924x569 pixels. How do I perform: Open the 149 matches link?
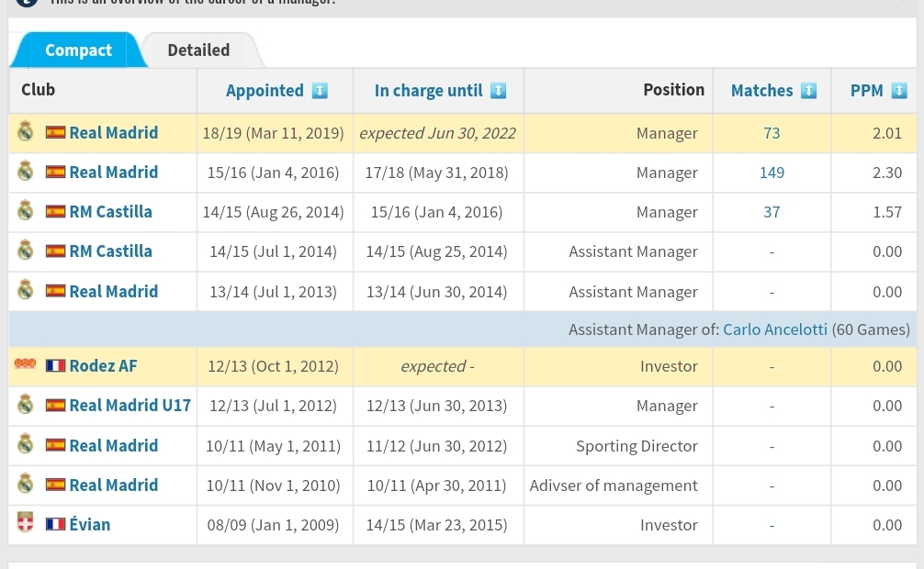(x=772, y=173)
